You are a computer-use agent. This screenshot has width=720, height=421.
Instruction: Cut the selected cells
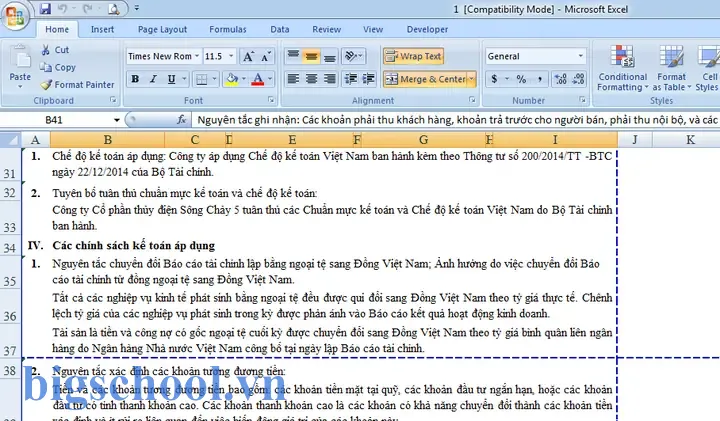55,50
